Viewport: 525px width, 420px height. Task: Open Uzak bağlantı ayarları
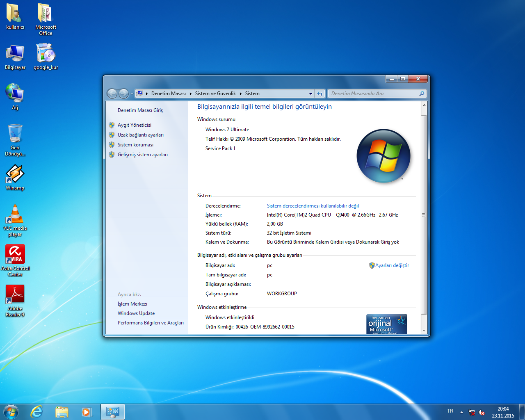click(141, 135)
